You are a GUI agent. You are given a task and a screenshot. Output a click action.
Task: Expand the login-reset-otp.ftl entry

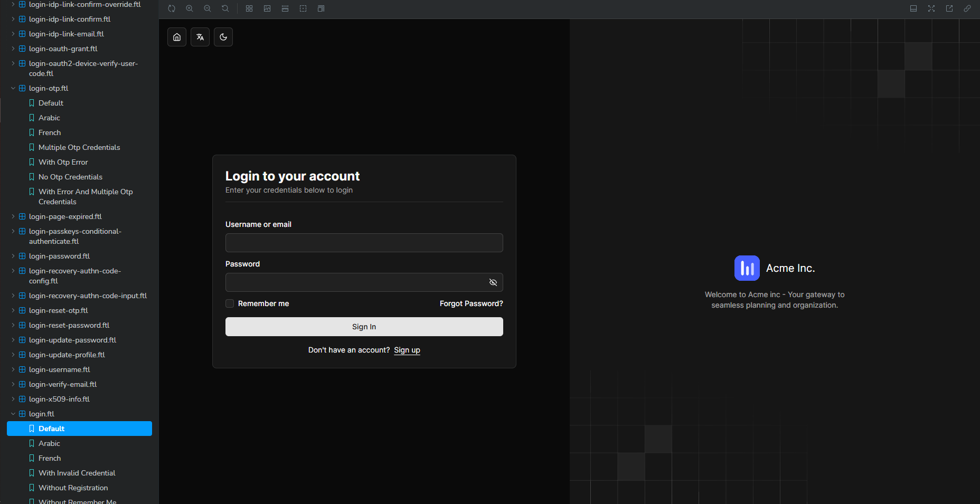(13, 310)
